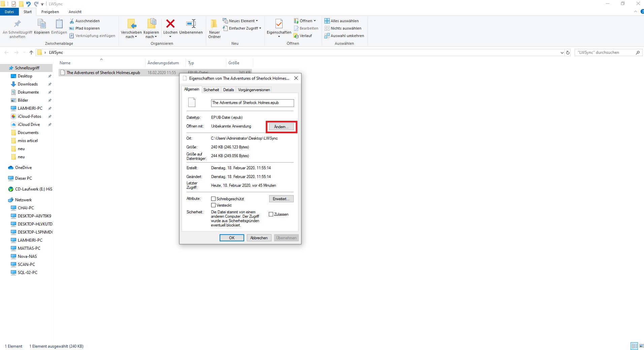Sort by Name column header

pos(101,63)
